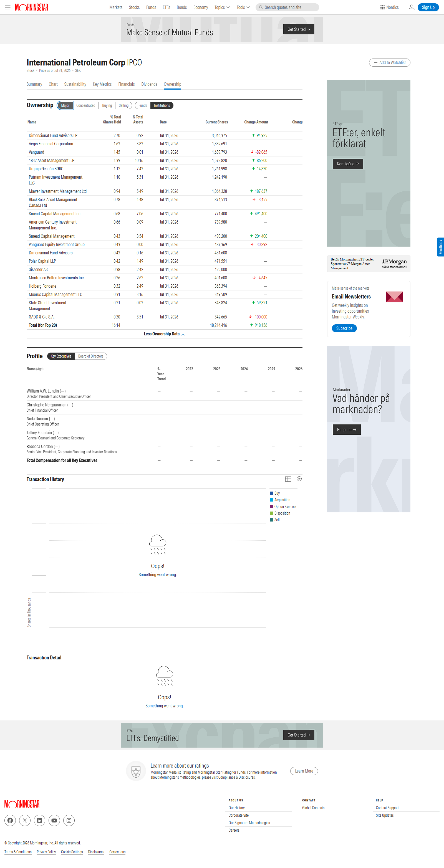The height and width of the screenshot is (868, 444).
Task: Visit Morningstar Instagram page
Action: 69,820
